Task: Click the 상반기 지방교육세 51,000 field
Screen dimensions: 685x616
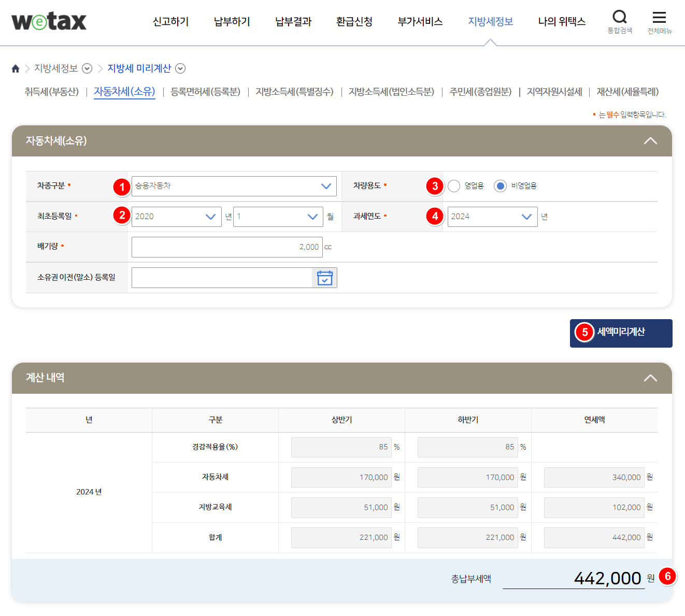Action: click(x=341, y=507)
